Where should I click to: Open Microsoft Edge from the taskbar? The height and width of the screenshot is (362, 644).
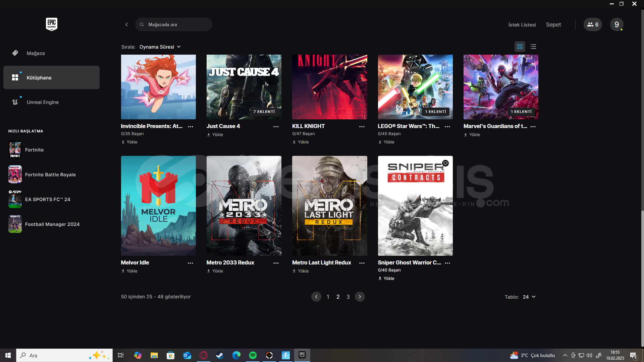[236, 355]
